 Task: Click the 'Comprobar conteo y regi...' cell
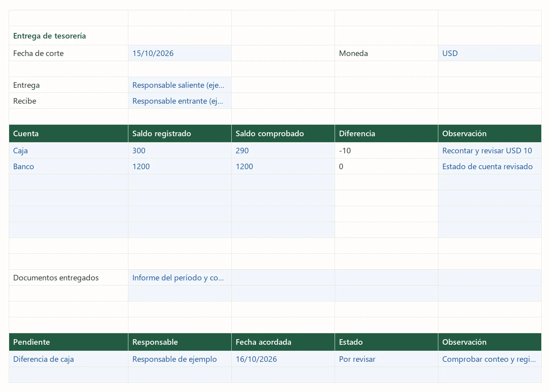tap(490, 359)
